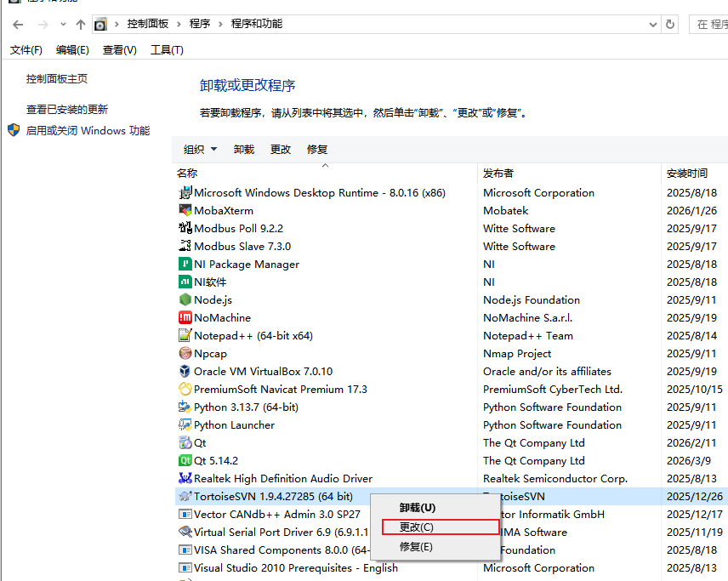Click 控制面板 breadcrumb in address bar

click(148, 24)
